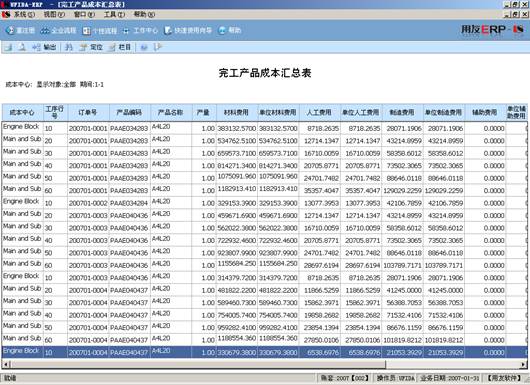The height and width of the screenshot is (385, 530).
Task: Select the first Engine Block row
Action: [264, 128]
